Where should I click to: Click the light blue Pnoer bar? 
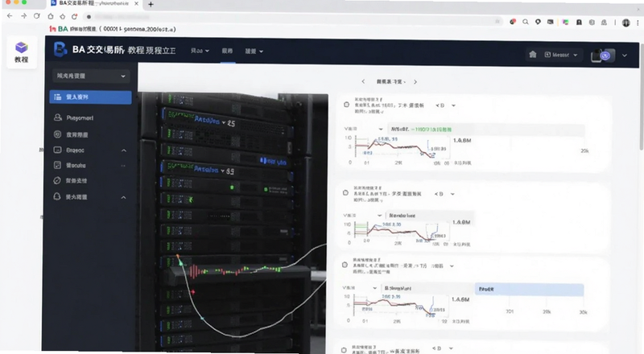[529, 289]
